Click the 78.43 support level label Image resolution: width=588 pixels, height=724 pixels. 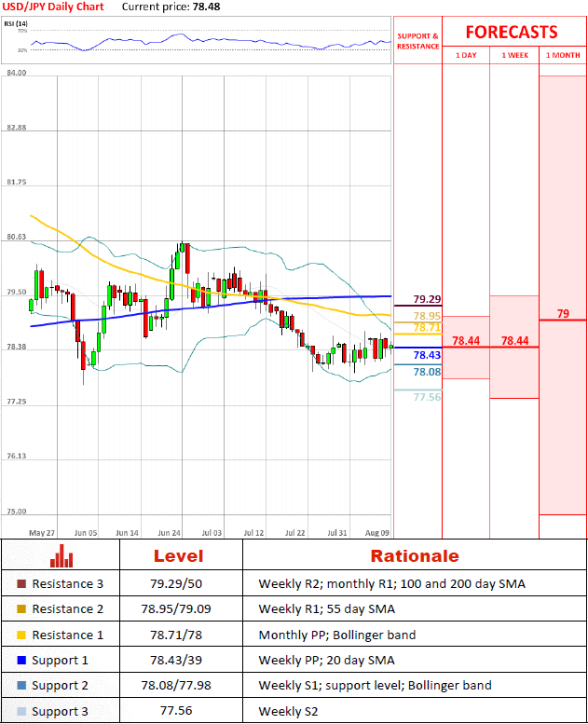[x=427, y=355]
